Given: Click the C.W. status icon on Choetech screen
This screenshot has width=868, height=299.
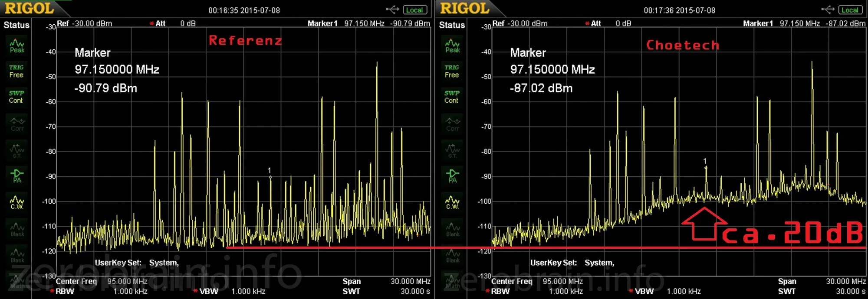Looking at the screenshot, I should 453,202.
